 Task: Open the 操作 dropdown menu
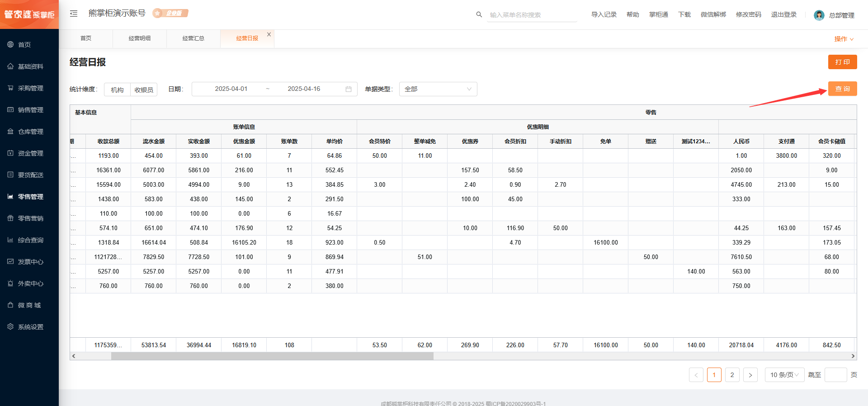844,39
